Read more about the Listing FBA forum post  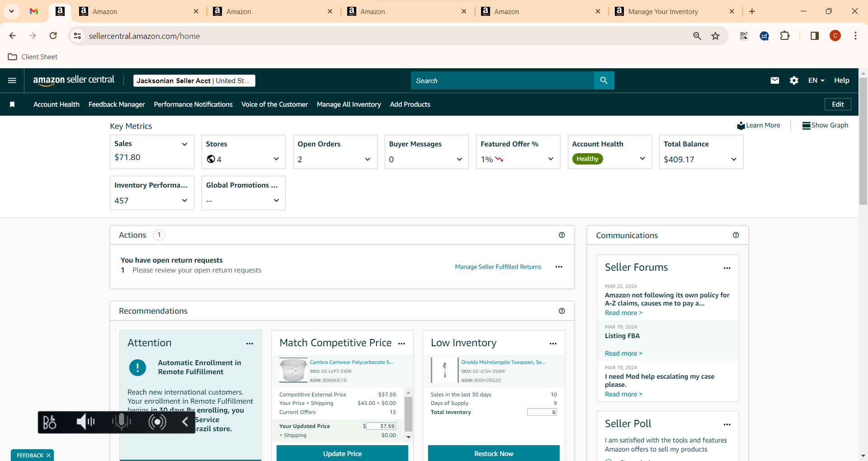pos(623,353)
